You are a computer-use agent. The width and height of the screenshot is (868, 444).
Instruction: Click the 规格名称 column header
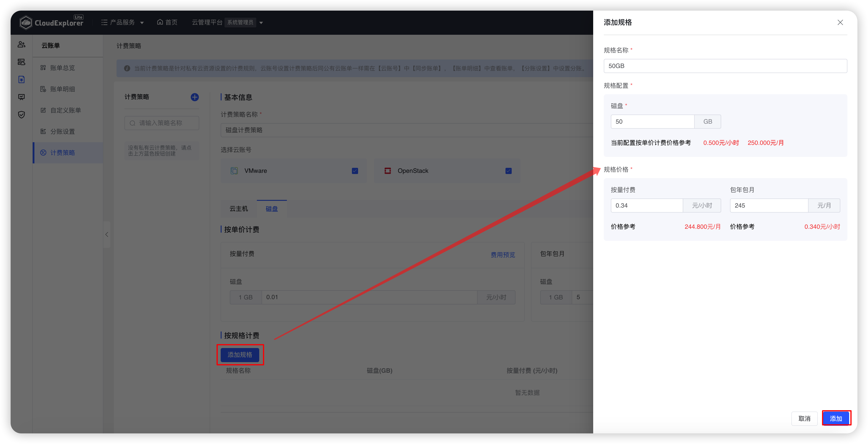pyautogui.click(x=238, y=371)
